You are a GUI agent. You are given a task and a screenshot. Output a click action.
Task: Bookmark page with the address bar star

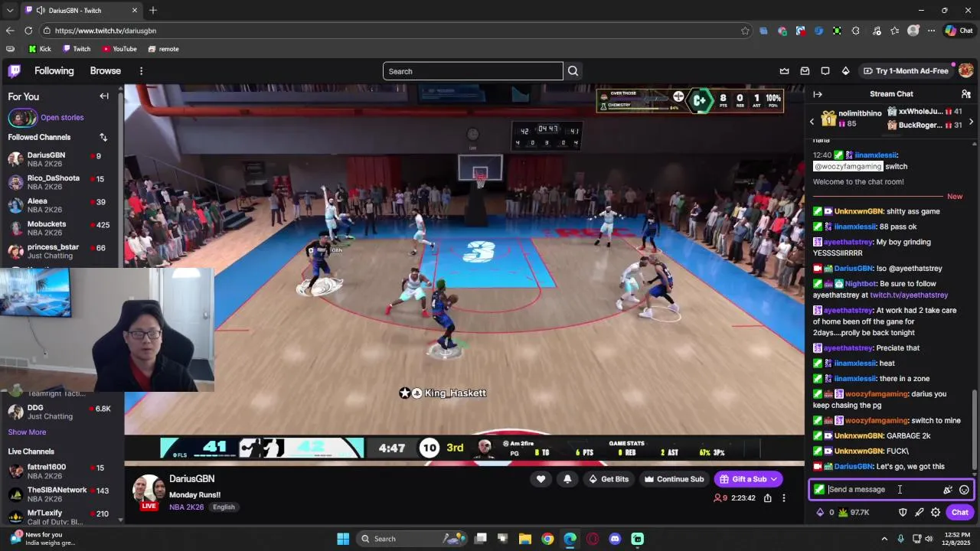tap(745, 31)
